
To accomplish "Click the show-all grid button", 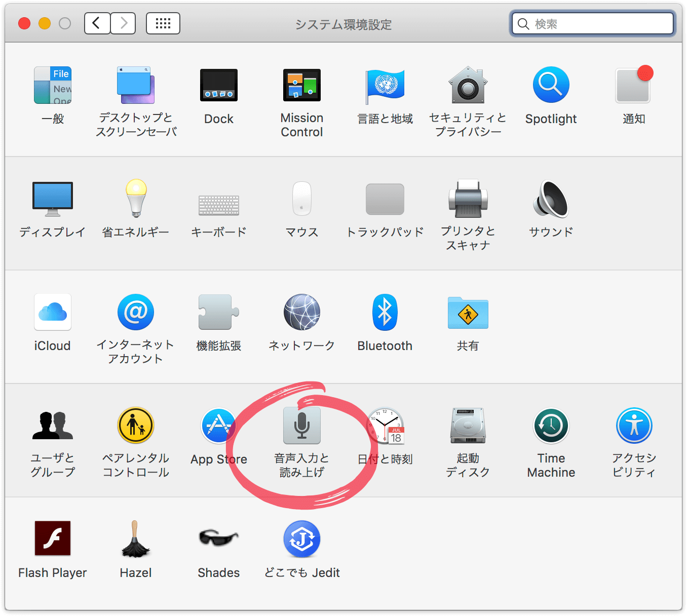I will tap(163, 23).
